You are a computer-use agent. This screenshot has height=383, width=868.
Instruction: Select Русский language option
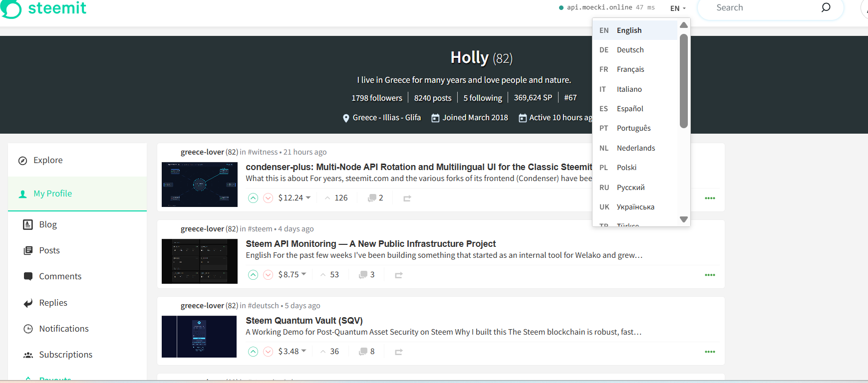[x=635, y=188]
